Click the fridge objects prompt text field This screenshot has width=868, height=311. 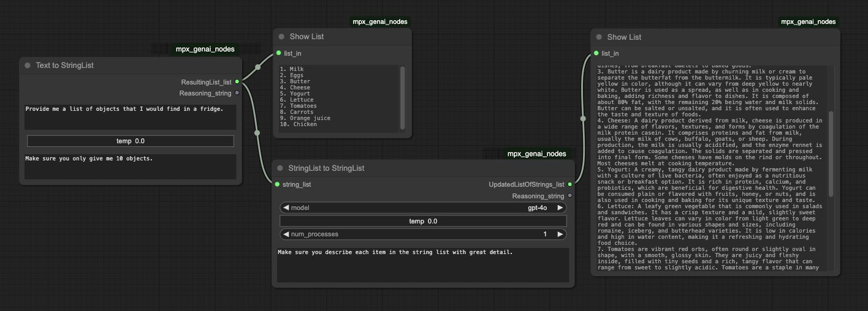pyautogui.click(x=131, y=117)
